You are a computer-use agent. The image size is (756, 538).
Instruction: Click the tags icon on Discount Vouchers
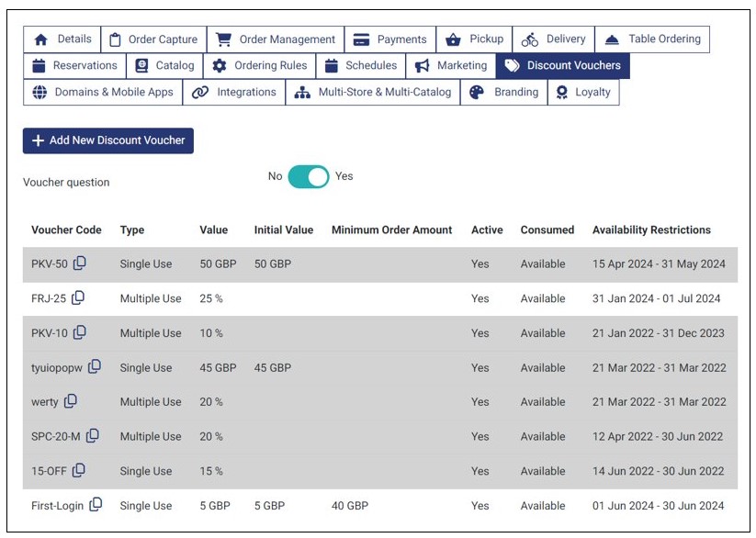click(x=512, y=65)
